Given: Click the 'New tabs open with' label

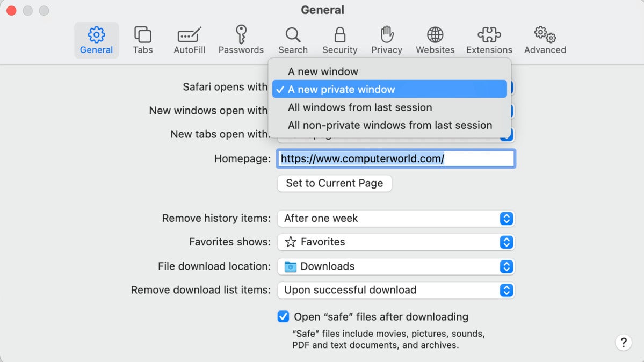Looking at the screenshot, I should coord(220,134).
